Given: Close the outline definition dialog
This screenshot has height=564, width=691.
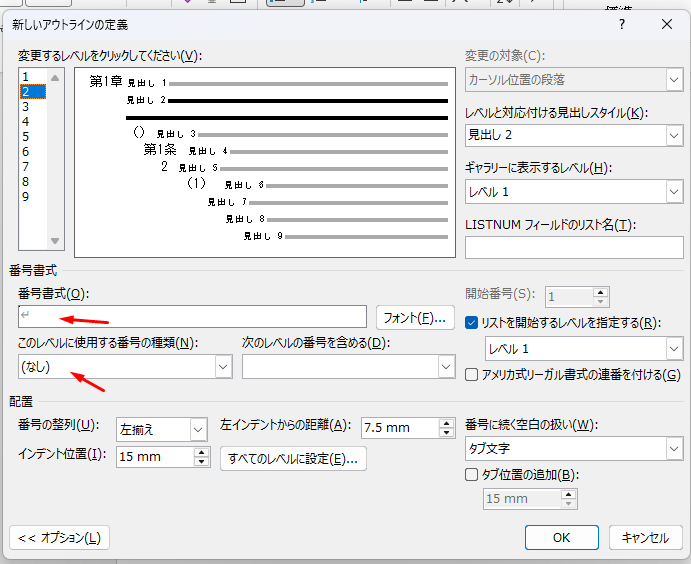Looking at the screenshot, I should coord(667,23).
